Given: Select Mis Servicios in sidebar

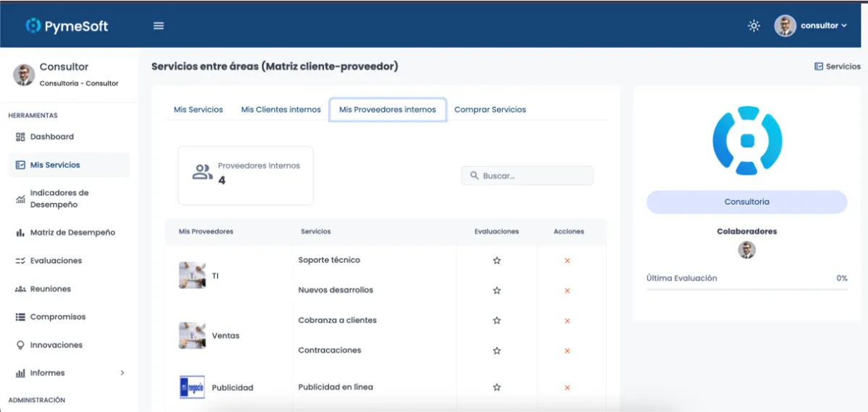Looking at the screenshot, I should (x=69, y=165).
